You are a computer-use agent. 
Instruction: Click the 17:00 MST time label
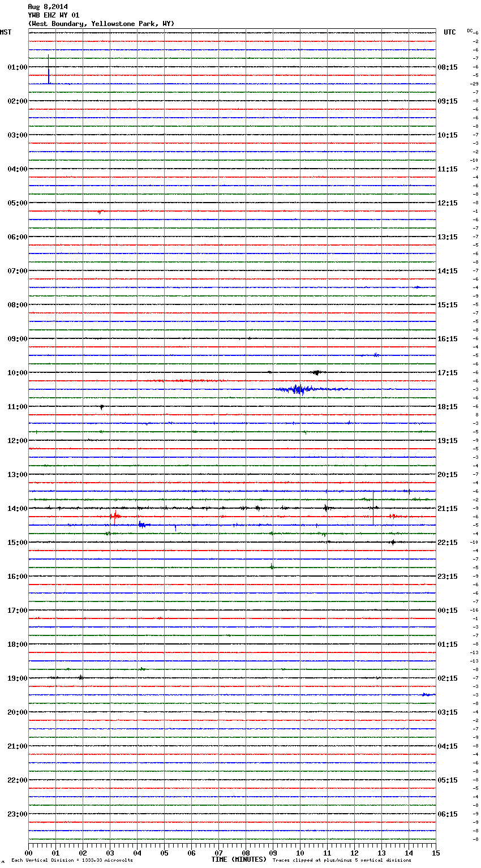point(17,611)
